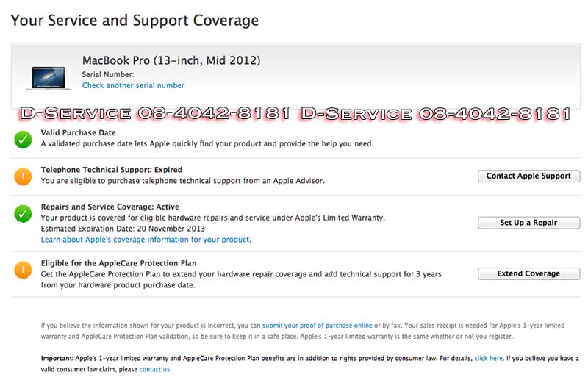588x383 pixels.
Task: Click the Eligible for the AppleCare Protection Plan heading
Action: [x=118, y=263]
